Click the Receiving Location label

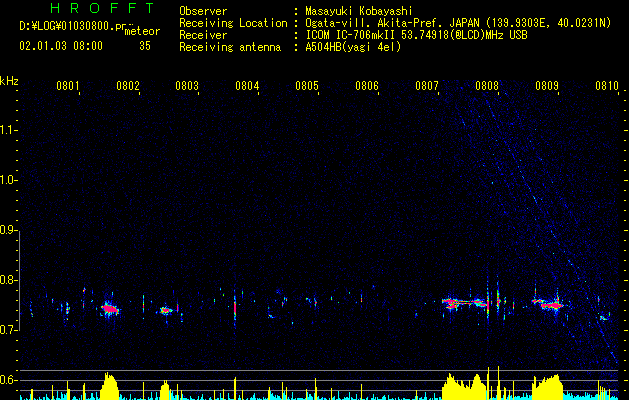(x=233, y=23)
